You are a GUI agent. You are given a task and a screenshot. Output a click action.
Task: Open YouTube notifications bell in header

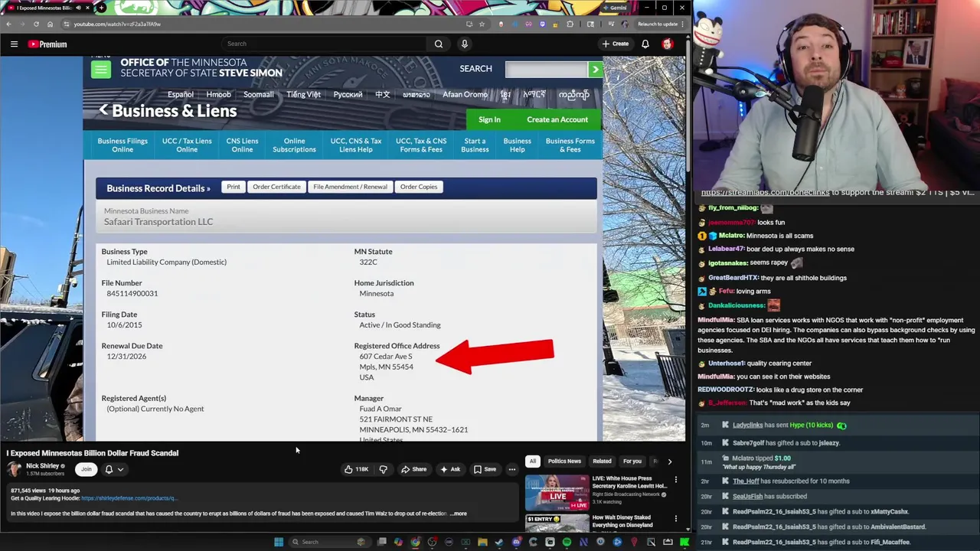[x=645, y=44]
